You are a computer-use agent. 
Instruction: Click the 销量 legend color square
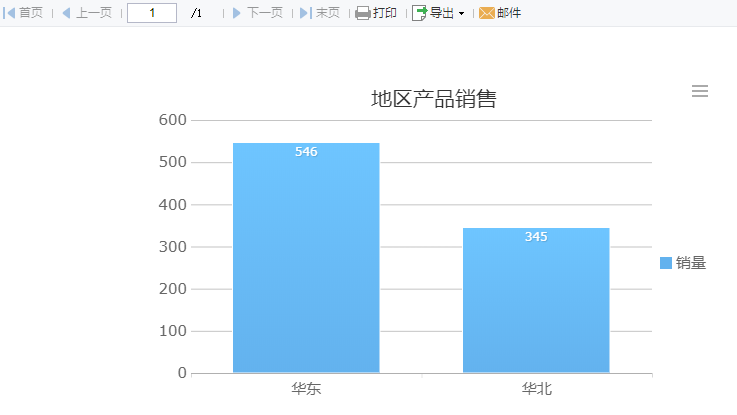[666, 263]
